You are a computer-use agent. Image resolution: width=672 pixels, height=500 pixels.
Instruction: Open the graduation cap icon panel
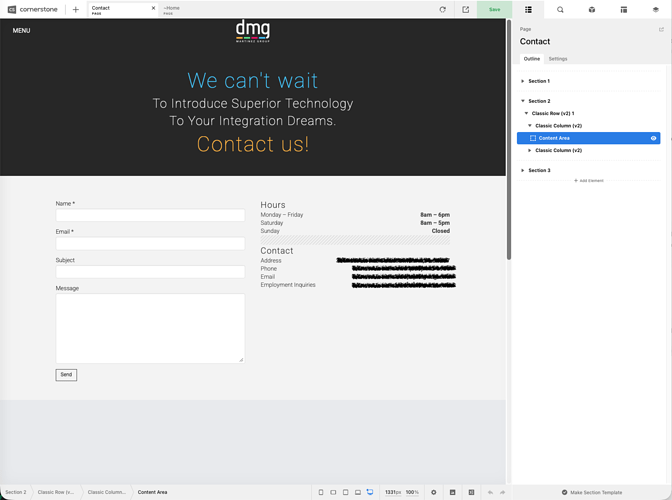point(655,9)
